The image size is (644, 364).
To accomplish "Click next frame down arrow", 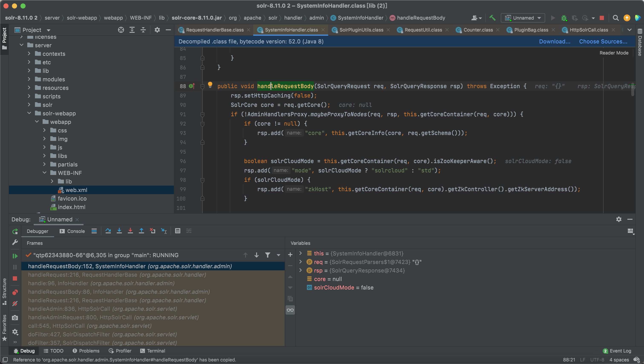I will [x=256, y=255].
